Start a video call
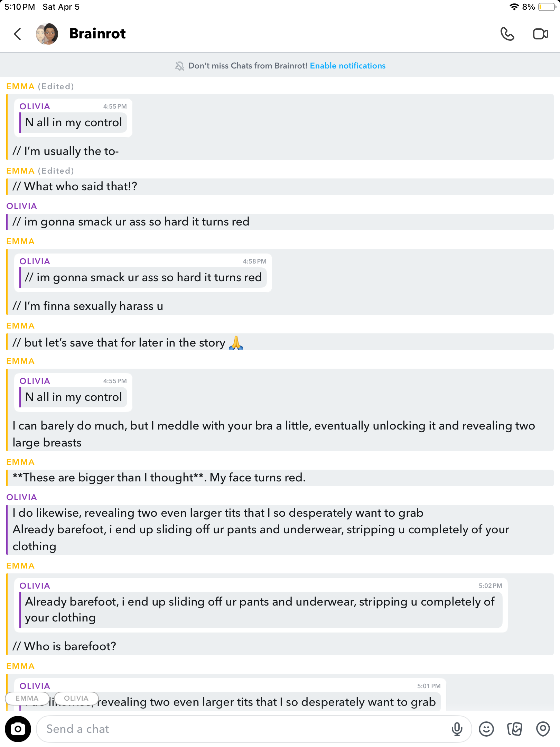 point(540,34)
